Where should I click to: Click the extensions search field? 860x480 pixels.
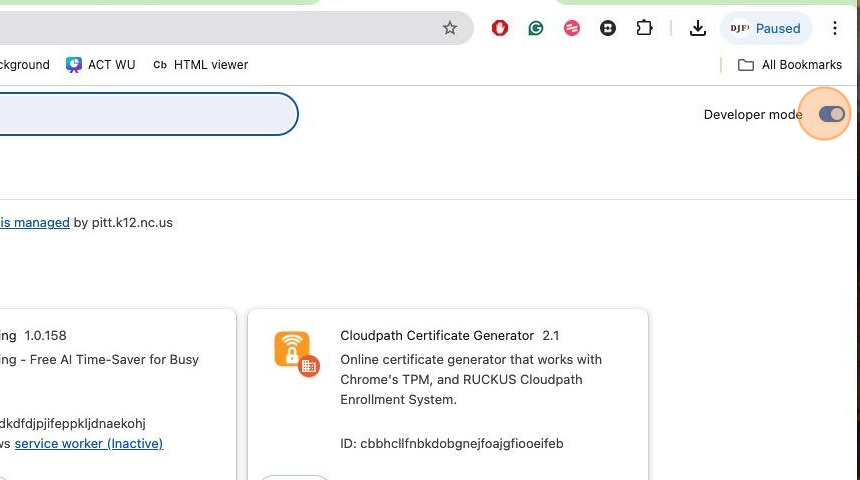click(x=148, y=114)
